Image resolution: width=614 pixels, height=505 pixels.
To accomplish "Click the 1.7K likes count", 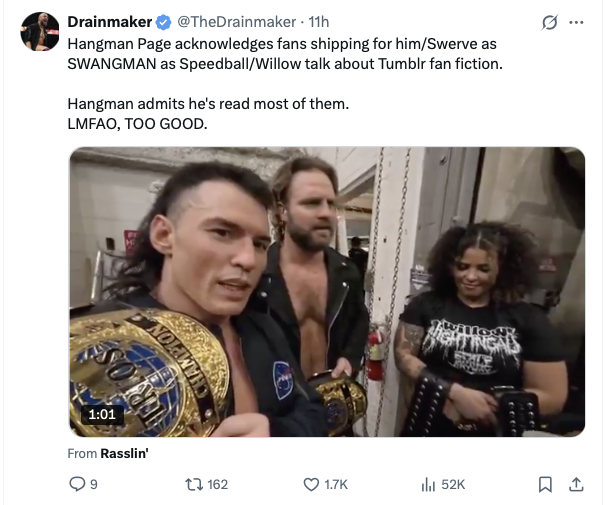I will [x=336, y=485].
